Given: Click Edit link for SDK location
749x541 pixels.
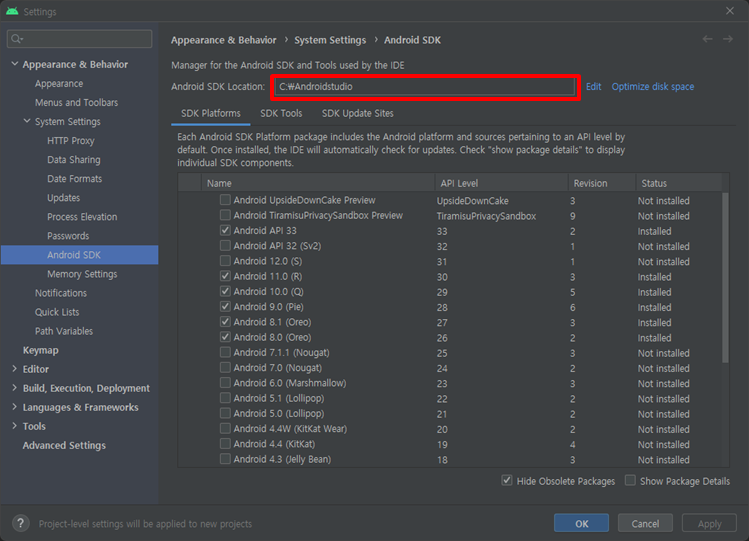Looking at the screenshot, I should point(593,86).
